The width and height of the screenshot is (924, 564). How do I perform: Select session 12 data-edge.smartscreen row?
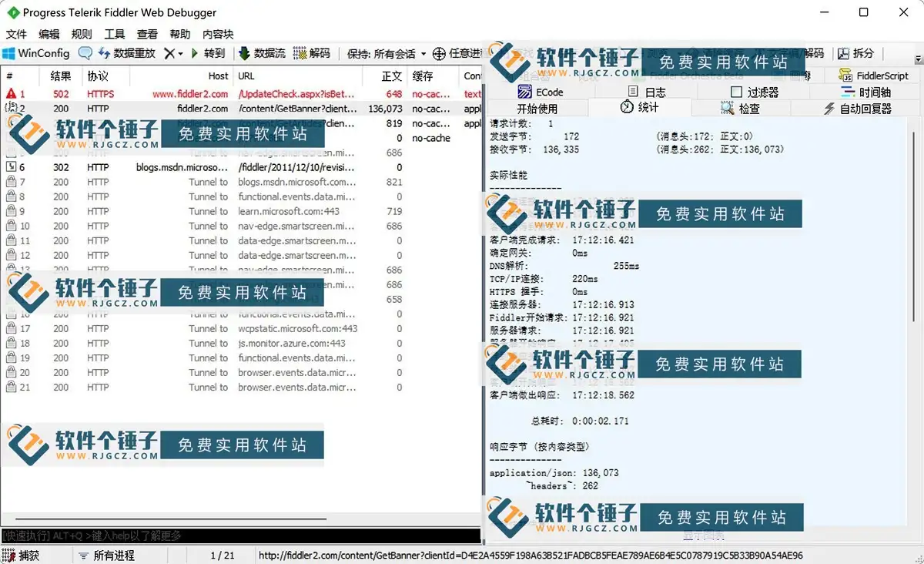point(240,255)
